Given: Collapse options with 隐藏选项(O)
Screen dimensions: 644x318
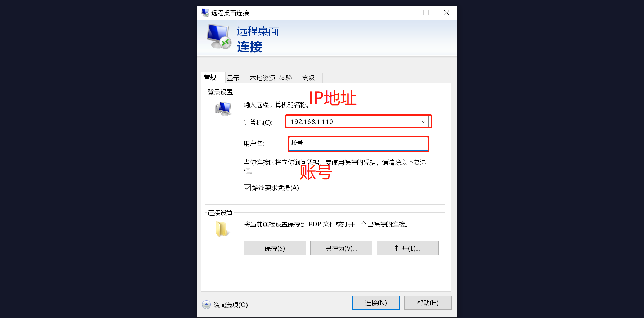Looking at the screenshot, I should pyautogui.click(x=230, y=305).
